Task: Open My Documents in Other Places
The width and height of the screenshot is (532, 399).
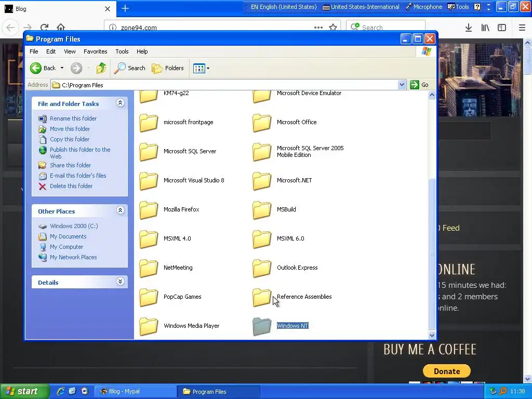Action: point(68,236)
